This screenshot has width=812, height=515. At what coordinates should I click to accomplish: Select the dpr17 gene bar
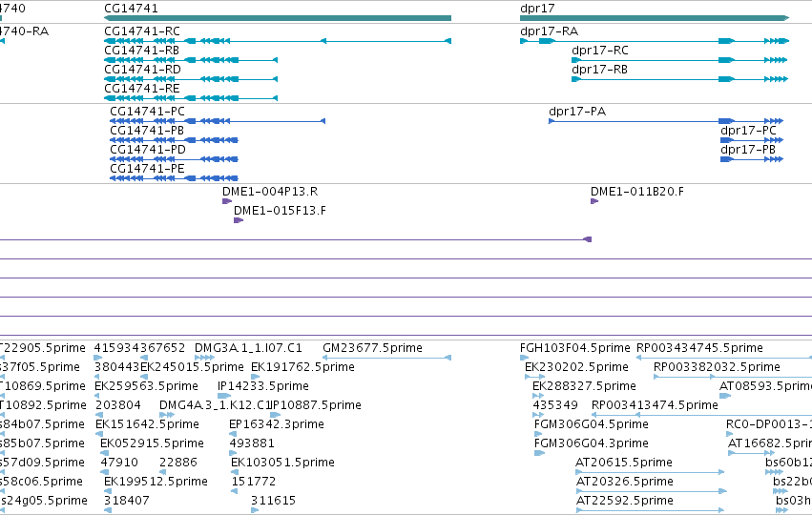pyautogui.click(x=655, y=18)
